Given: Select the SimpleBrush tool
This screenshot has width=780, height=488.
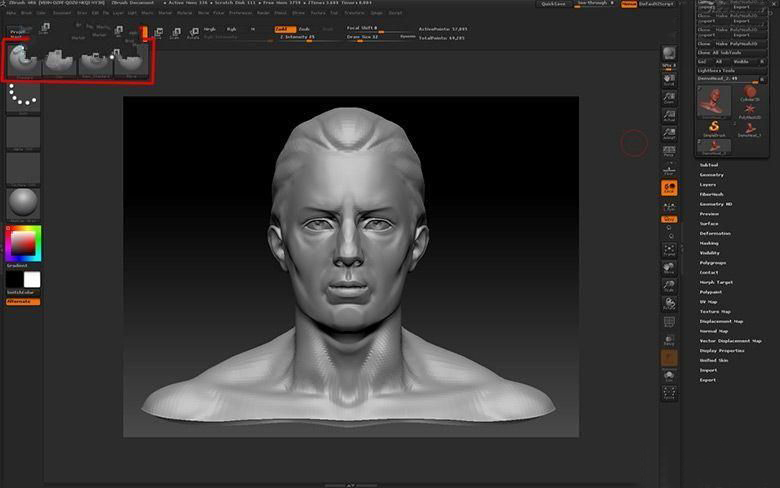Looking at the screenshot, I should (714, 128).
